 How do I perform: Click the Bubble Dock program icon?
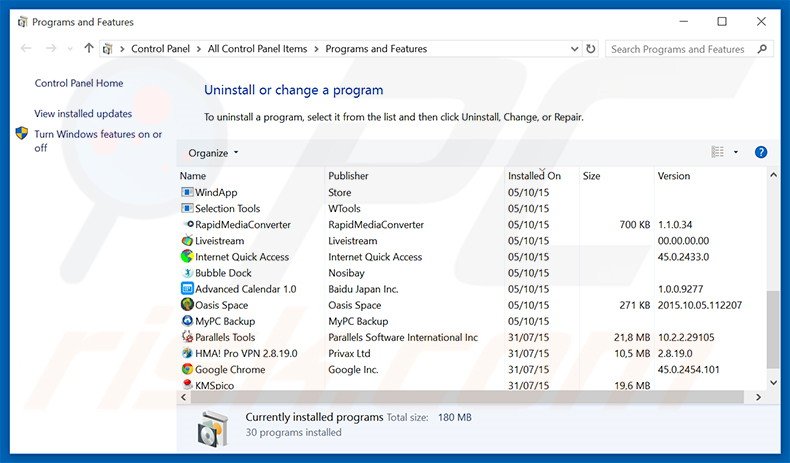[x=187, y=273]
